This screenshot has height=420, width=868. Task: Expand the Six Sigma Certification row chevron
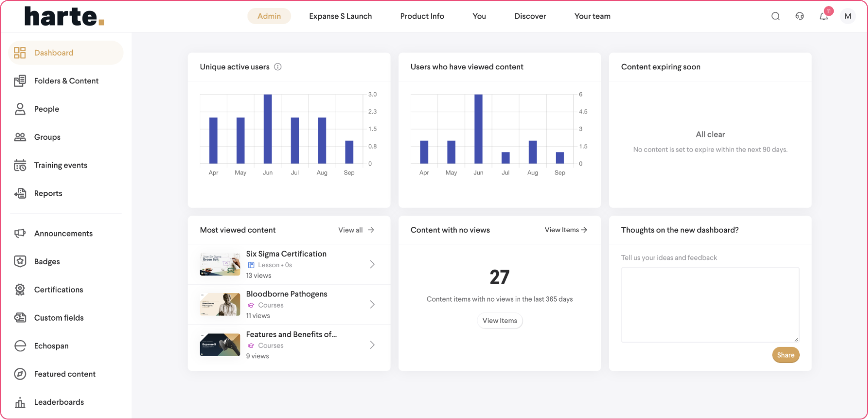coord(372,264)
